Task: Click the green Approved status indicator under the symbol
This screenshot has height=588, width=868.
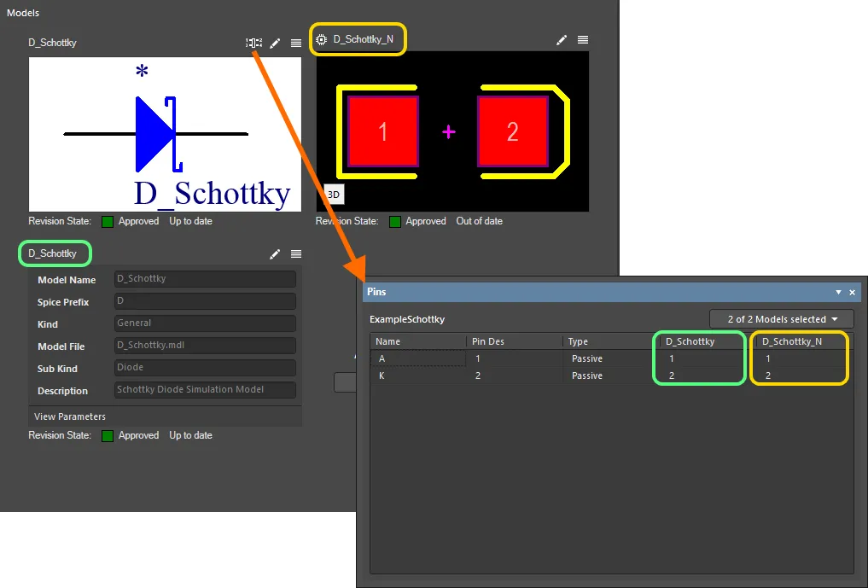Action: point(108,221)
